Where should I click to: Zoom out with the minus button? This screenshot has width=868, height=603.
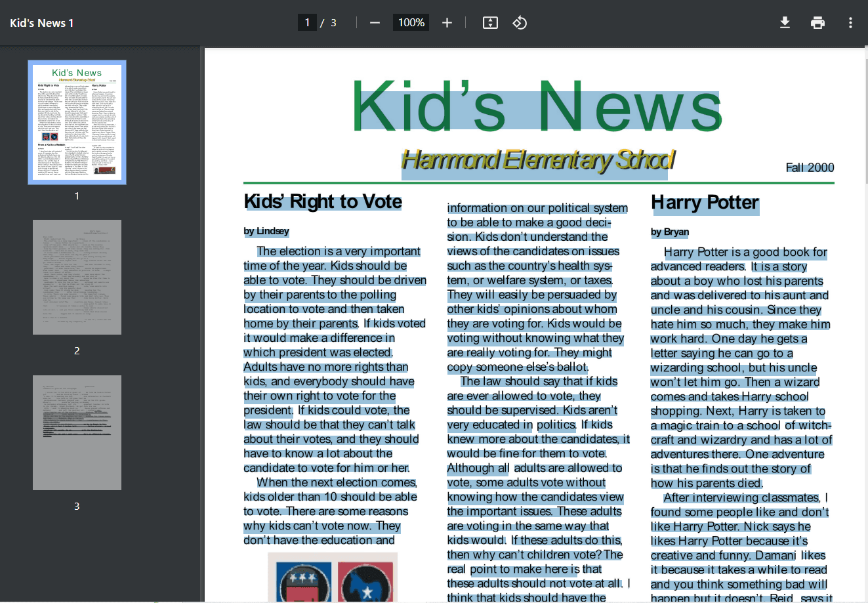(x=375, y=23)
